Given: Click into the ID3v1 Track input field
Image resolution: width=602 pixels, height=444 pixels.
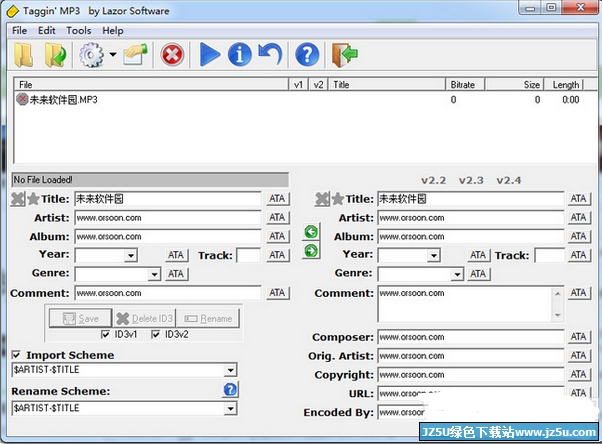Looking at the screenshot, I should pos(248,255).
